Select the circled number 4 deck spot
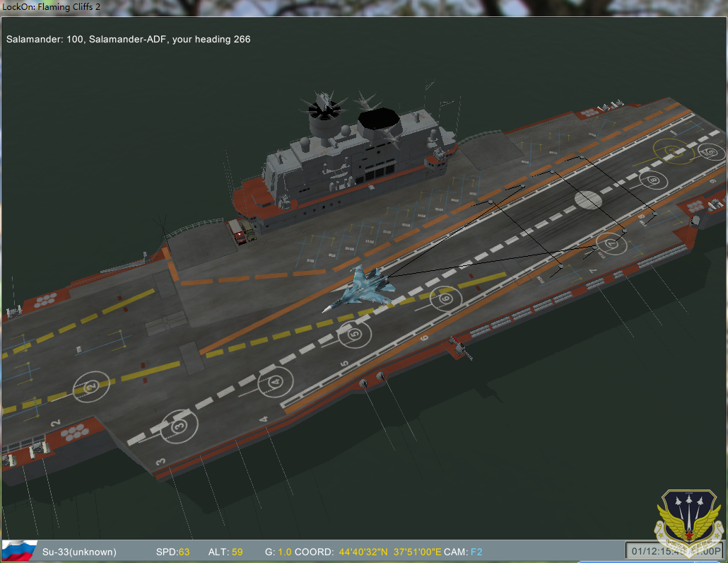The image size is (728, 563). pyautogui.click(x=276, y=382)
